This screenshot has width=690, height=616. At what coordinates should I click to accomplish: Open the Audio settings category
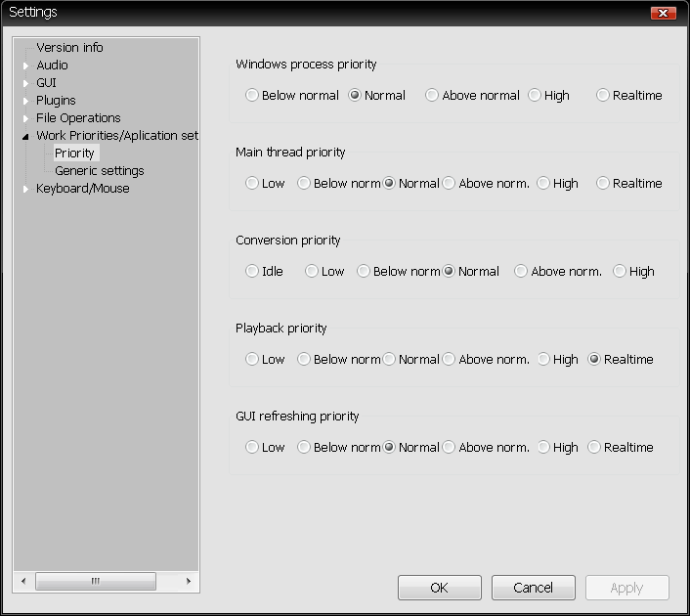coord(52,66)
